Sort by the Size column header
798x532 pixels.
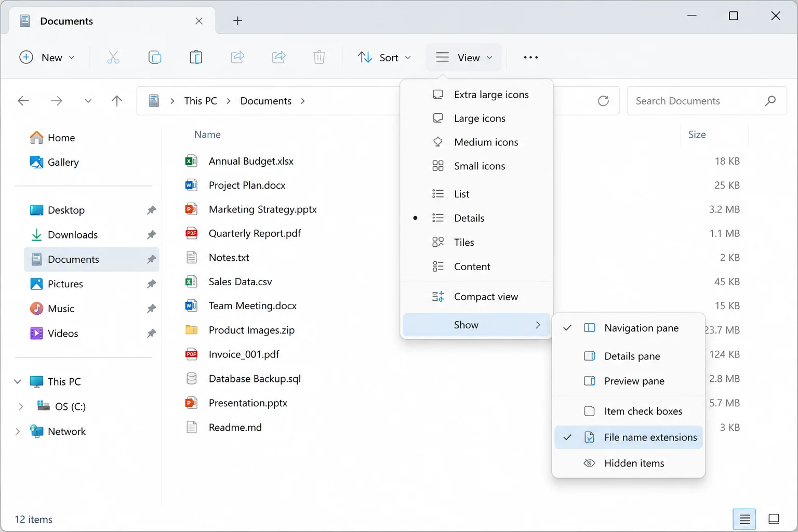[x=697, y=135]
